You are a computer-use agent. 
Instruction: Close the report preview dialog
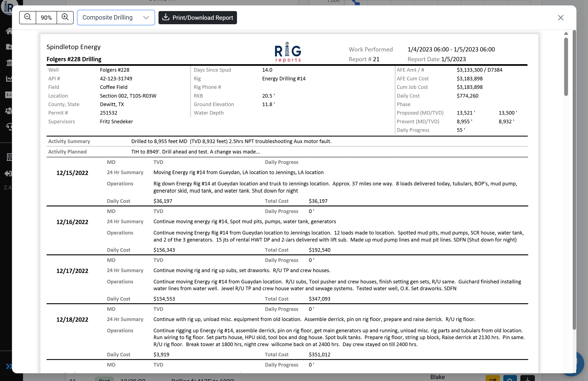[x=561, y=17]
